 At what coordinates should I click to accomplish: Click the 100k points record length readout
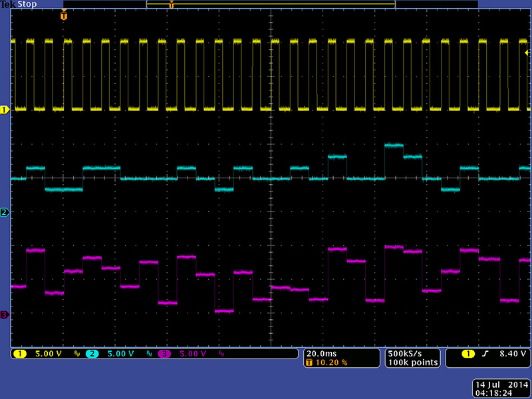[x=413, y=362]
